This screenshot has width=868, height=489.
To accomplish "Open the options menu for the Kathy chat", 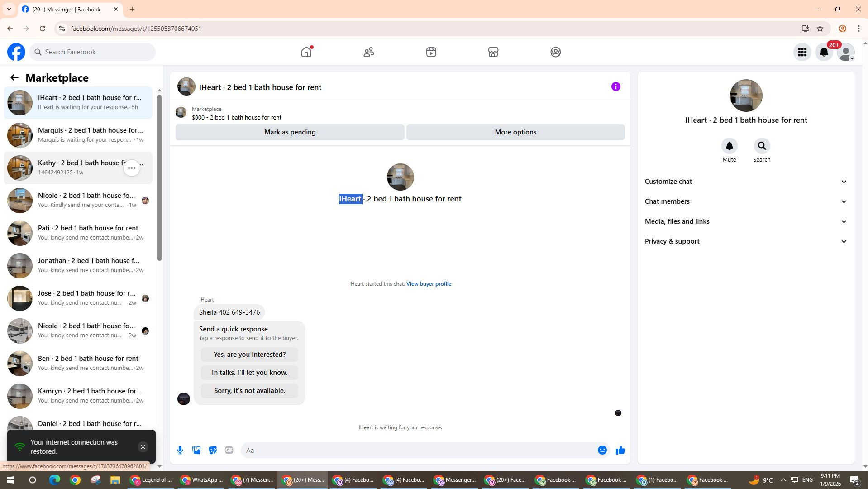I will pos(132,168).
